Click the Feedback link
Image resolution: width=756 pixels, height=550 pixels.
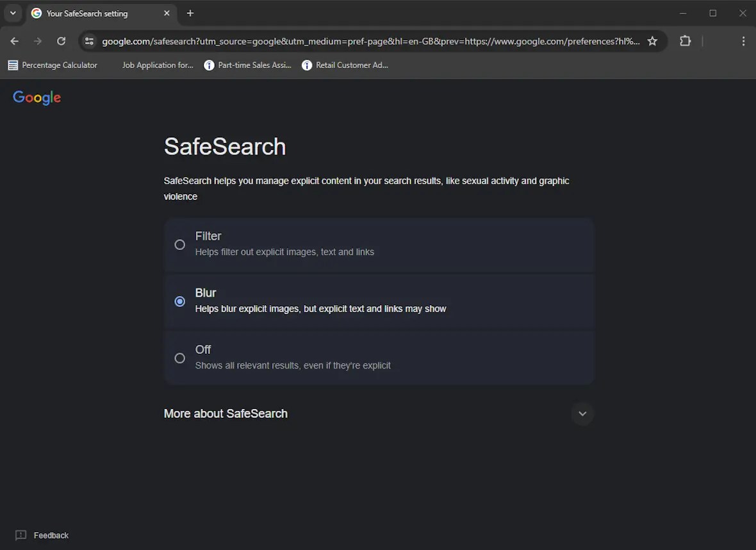point(49,535)
